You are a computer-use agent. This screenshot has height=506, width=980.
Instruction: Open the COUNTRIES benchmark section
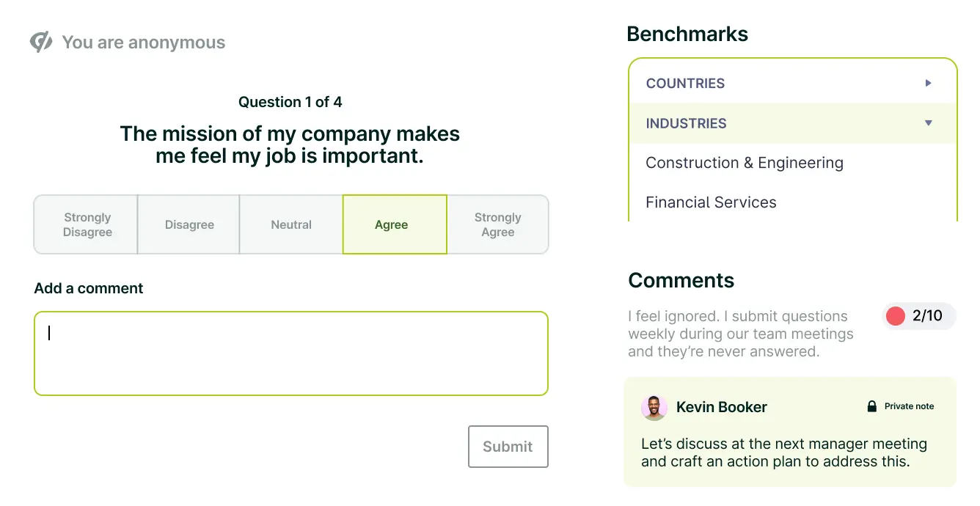tap(685, 84)
